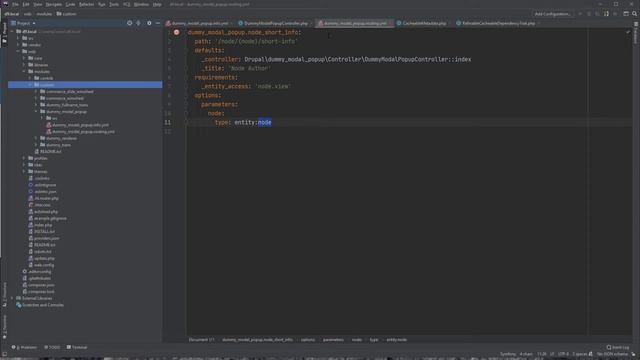Hide the Project tool window with minus icon
Viewport: 640px width, 360px height.
tap(158, 23)
